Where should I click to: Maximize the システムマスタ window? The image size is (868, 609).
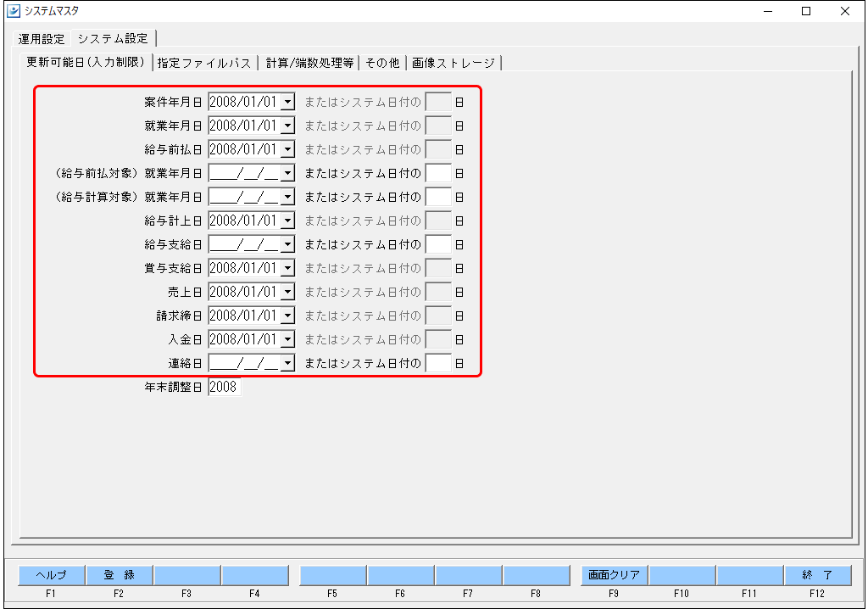[806, 11]
